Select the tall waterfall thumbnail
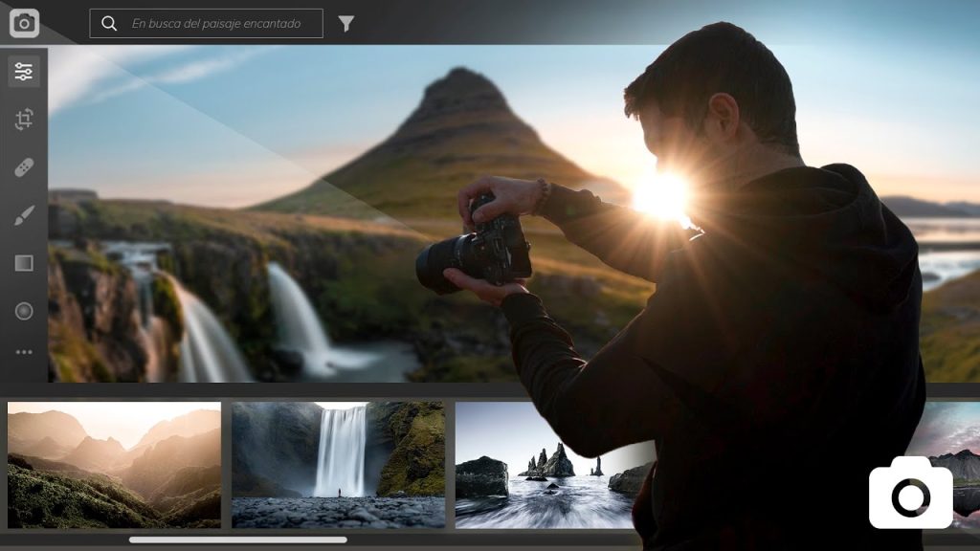The width and height of the screenshot is (980, 551). pyautogui.click(x=338, y=465)
